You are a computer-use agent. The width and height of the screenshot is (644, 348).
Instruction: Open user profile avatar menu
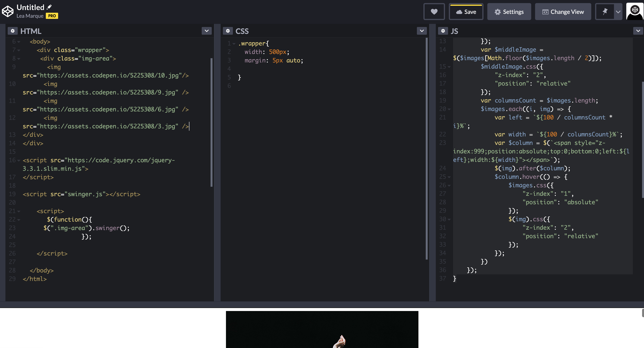click(635, 12)
